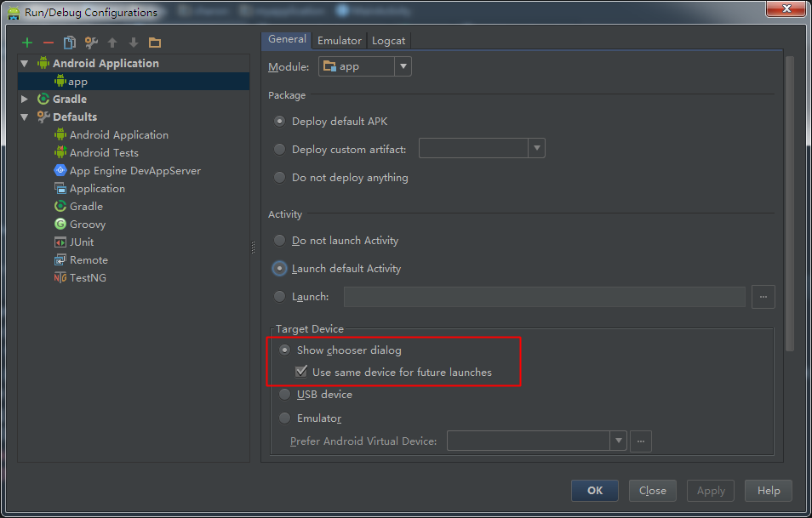Click the Gradle default icon under Defaults
The width and height of the screenshot is (812, 518).
tap(60, 206)
